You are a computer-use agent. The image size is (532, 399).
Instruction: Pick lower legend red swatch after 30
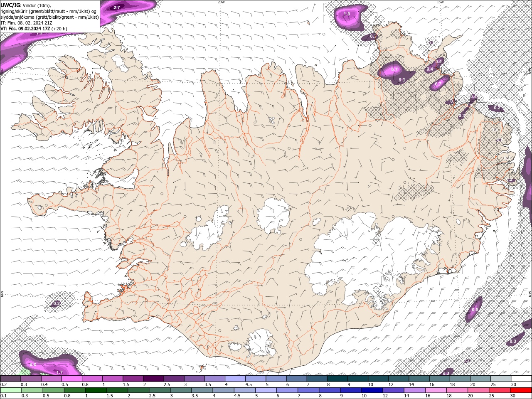click(x=521, y=390)
